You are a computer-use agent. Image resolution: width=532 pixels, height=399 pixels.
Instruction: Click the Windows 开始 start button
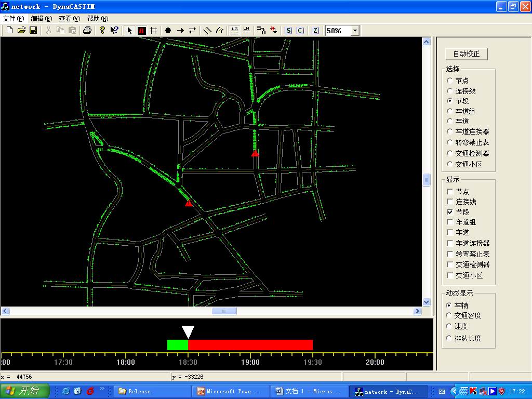pos(25,391)
